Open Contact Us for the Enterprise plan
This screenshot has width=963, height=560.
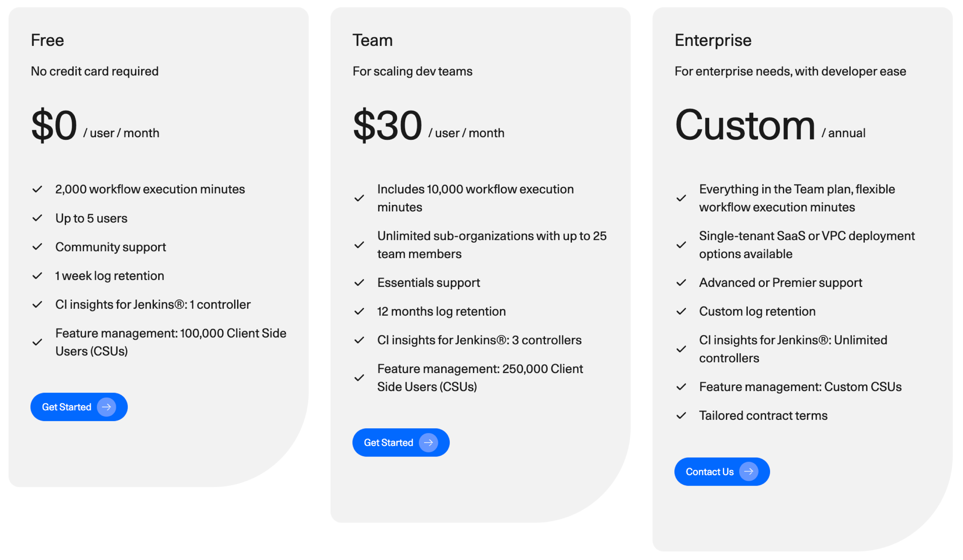pos(722,471)
